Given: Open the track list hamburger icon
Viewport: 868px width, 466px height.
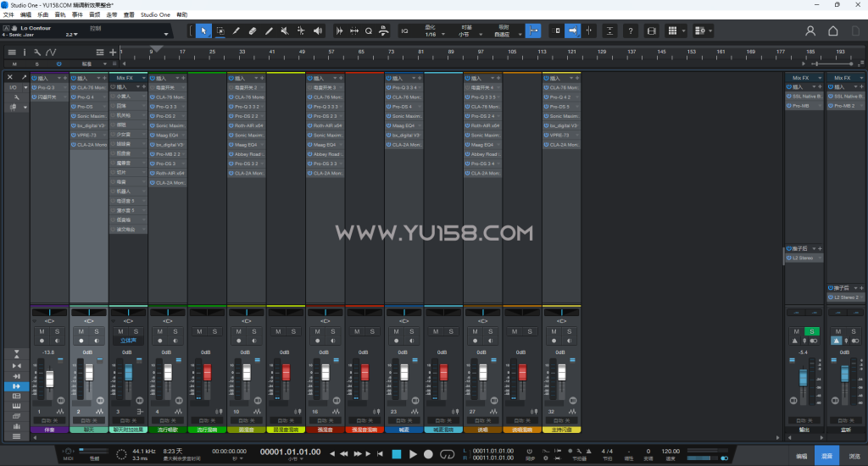Looking at the screenshot, I should point(12,52).
